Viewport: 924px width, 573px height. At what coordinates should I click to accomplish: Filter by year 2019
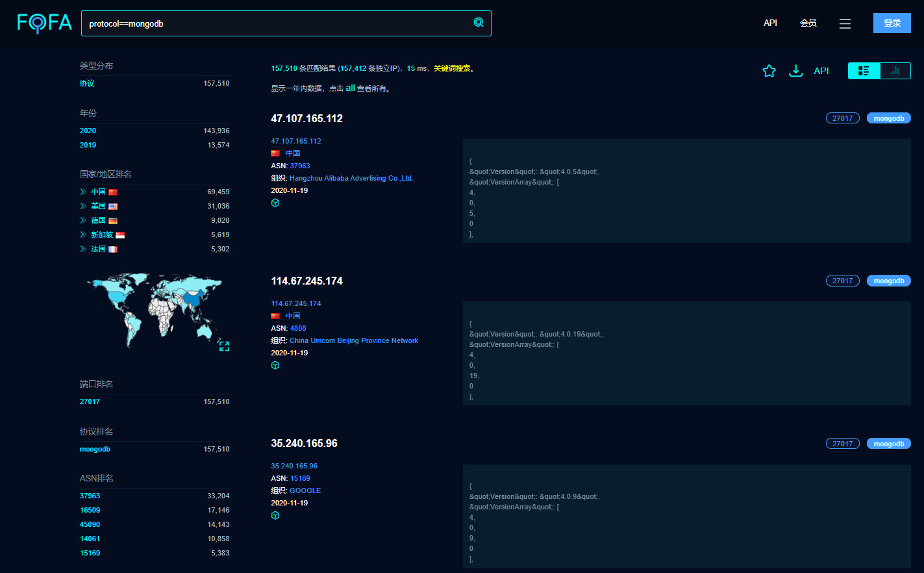click(x=88, y=145)
